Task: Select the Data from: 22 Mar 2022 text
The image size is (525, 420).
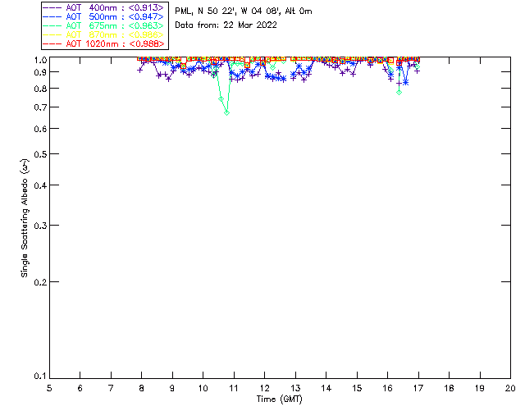Action: tap(226, 25)
